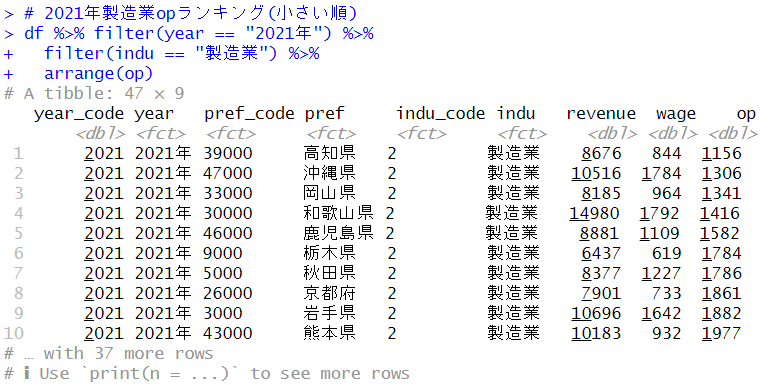Click wage value '844'
This screenshot has width=780, height=385.
(667, 153)
